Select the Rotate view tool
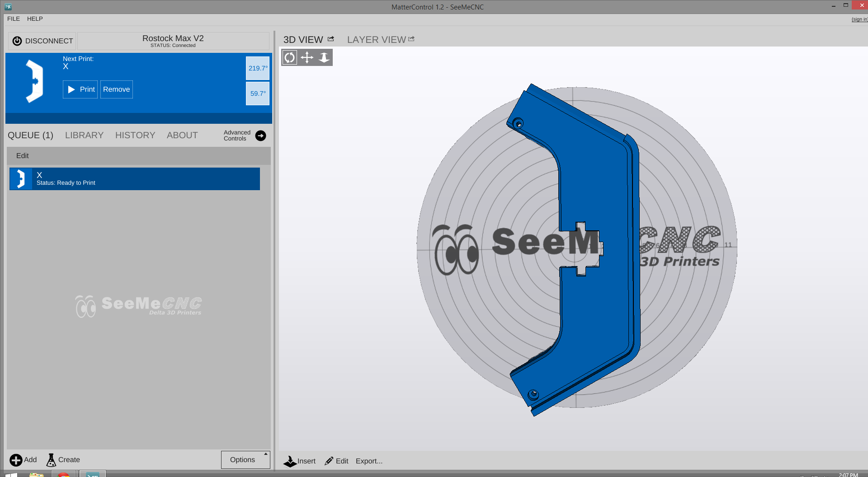The image size is (868, 477). [x=290, y=57]
